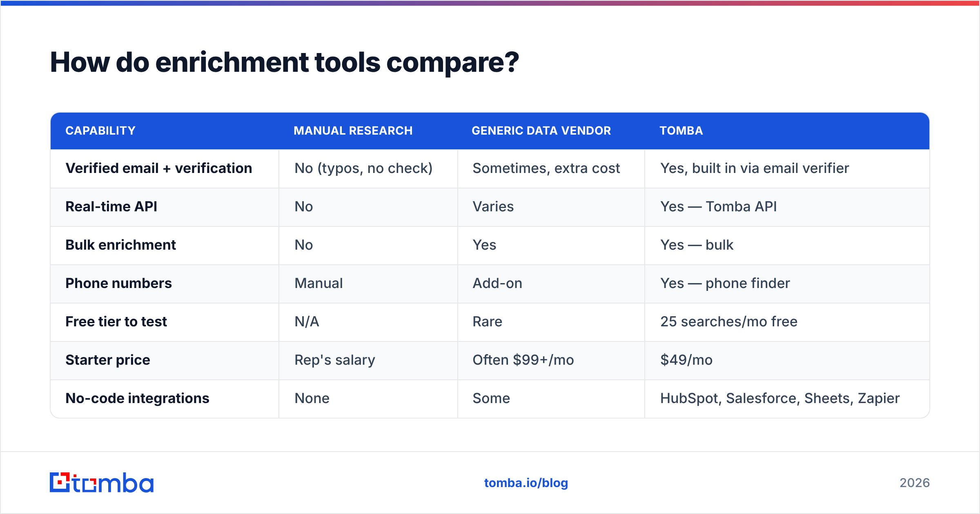
Task: Select the CAPABILITY column header
Action: [x=100, y=131]
